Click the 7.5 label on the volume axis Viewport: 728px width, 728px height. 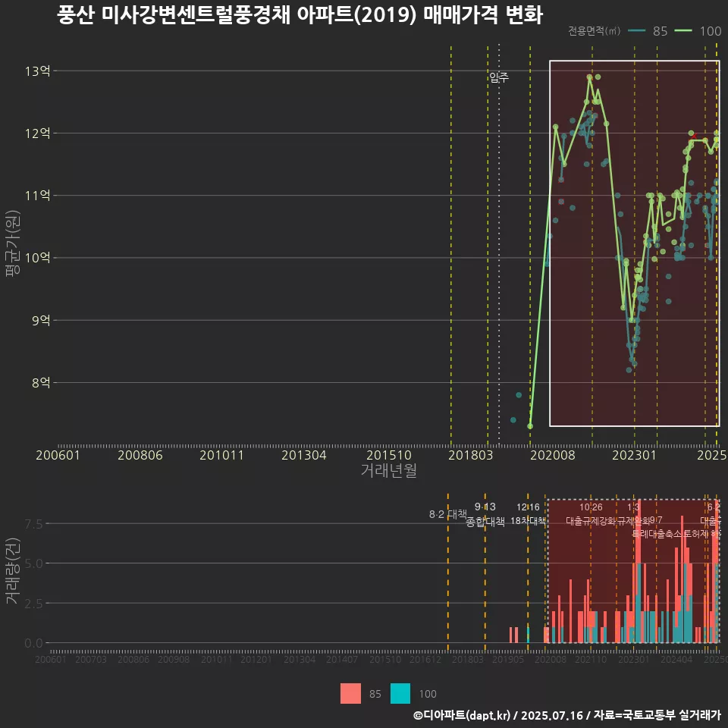tap(34, 524)
